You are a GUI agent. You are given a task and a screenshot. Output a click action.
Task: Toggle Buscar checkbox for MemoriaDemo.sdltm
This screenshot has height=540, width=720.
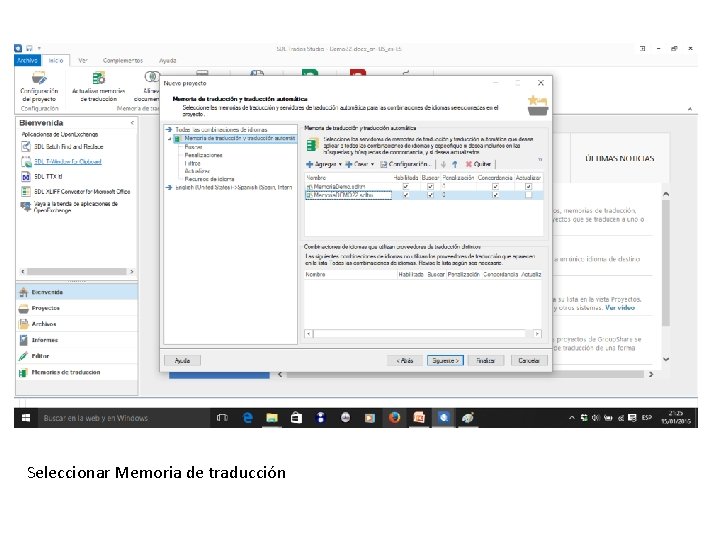(x=430, y=186)
